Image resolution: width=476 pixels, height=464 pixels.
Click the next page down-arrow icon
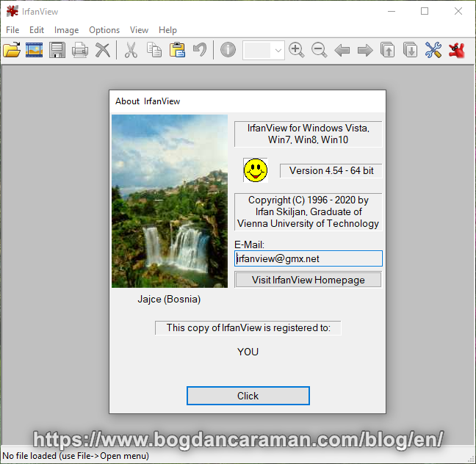coord(411,50)
